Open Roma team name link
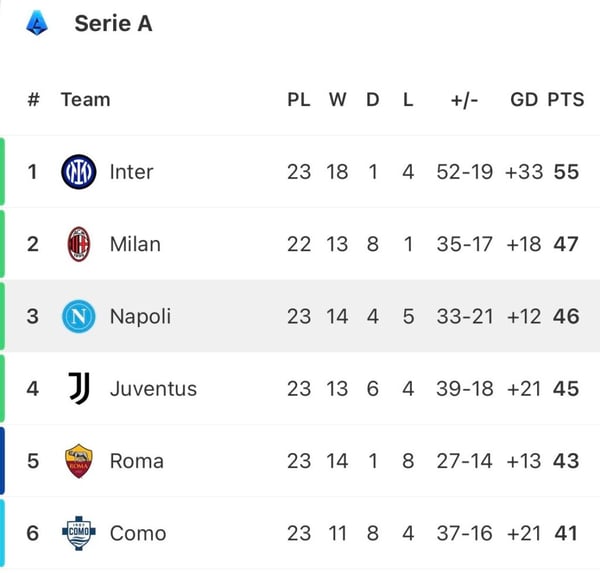600x573 pixels. (x=136, y=461)
